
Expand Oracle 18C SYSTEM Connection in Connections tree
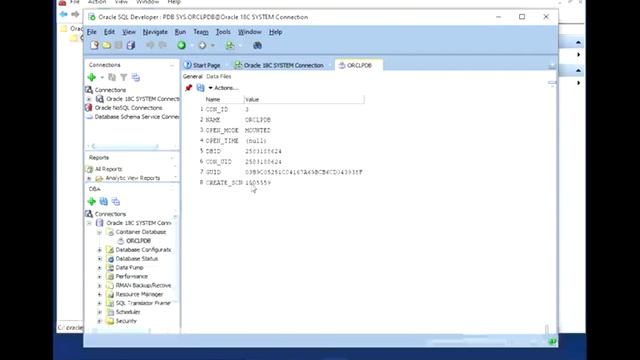(89, 99)
